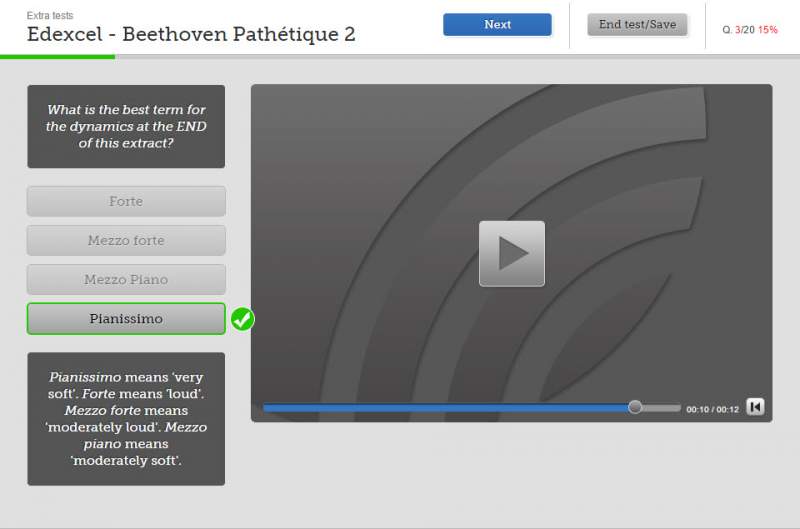The width and height of the screenshot is (800, 529).
Task: Select the Pianissimo answer option
Action: [126, 319]
